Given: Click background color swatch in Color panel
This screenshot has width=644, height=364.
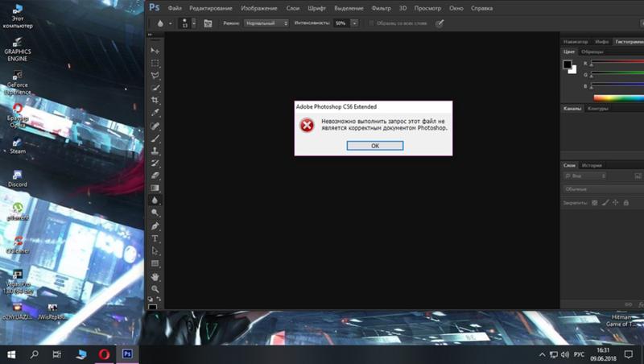Looking at the screenshot, I should pyautogui.click(x=573, y=71).
